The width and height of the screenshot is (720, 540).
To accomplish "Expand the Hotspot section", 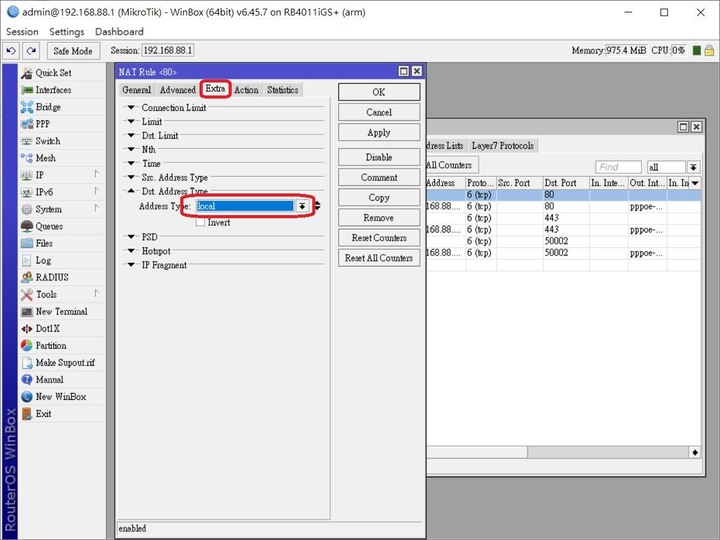I will pos(131,251).
